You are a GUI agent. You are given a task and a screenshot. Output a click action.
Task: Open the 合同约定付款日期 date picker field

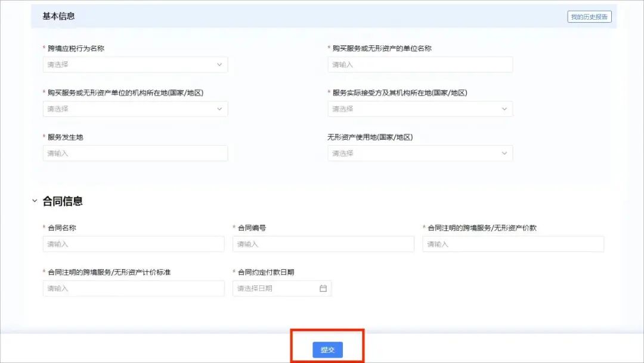click(x=275, y=288)
